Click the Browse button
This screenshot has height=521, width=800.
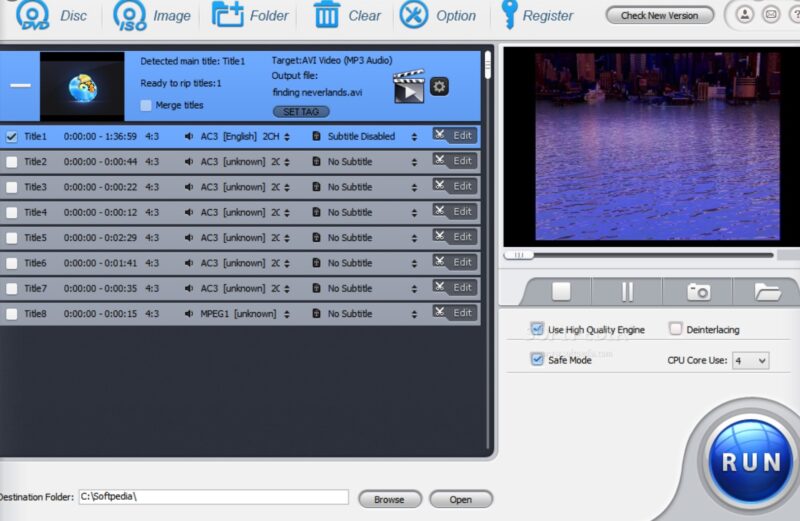coord(390,499)
